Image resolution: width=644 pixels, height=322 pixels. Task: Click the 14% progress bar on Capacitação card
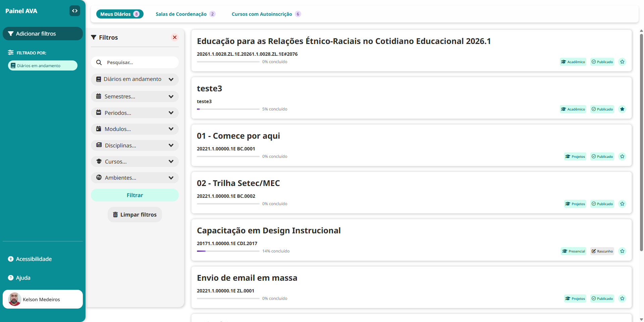[x=228, y=251]
